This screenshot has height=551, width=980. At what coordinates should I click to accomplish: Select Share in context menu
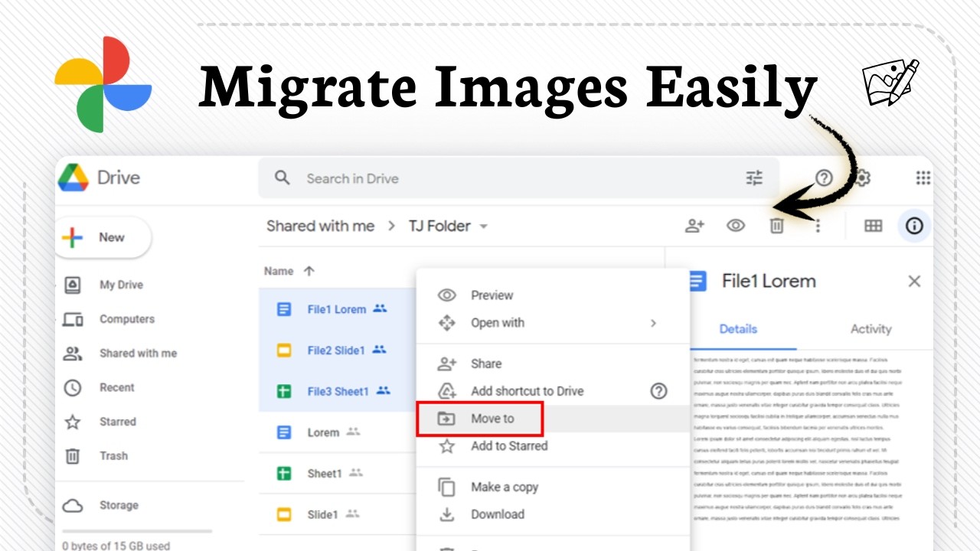click(x=553, y=364)
